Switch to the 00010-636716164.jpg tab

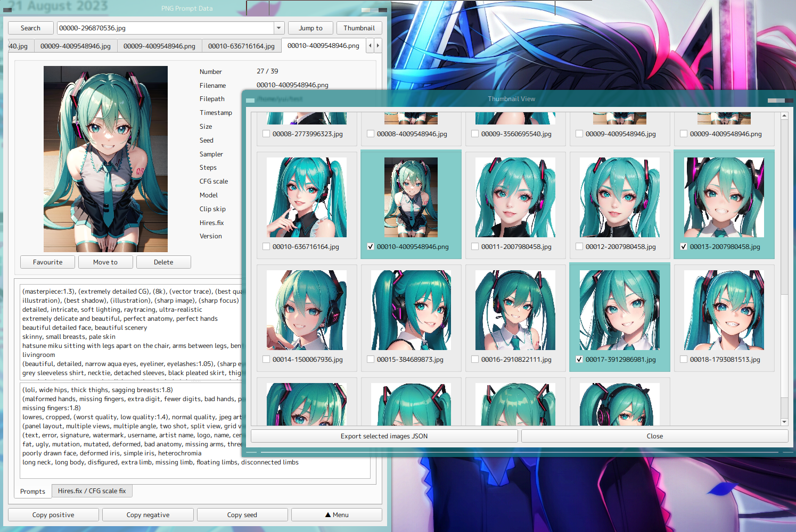pos(241,46)
